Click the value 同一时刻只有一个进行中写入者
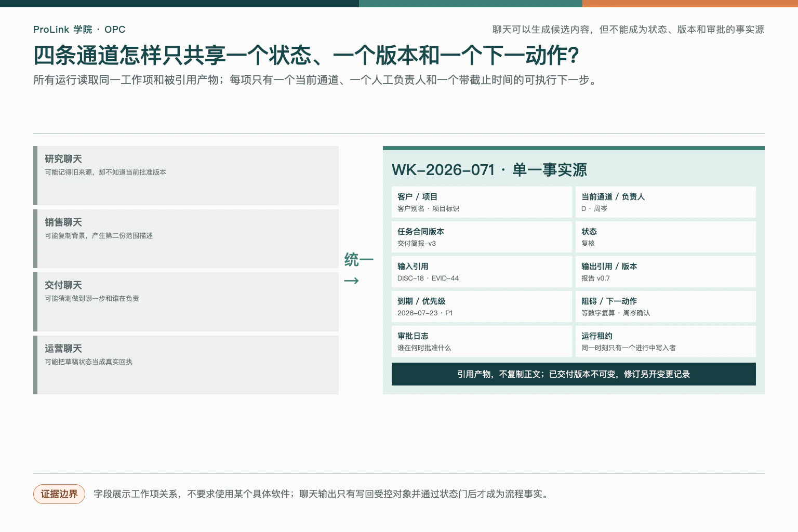 (629, 348)
